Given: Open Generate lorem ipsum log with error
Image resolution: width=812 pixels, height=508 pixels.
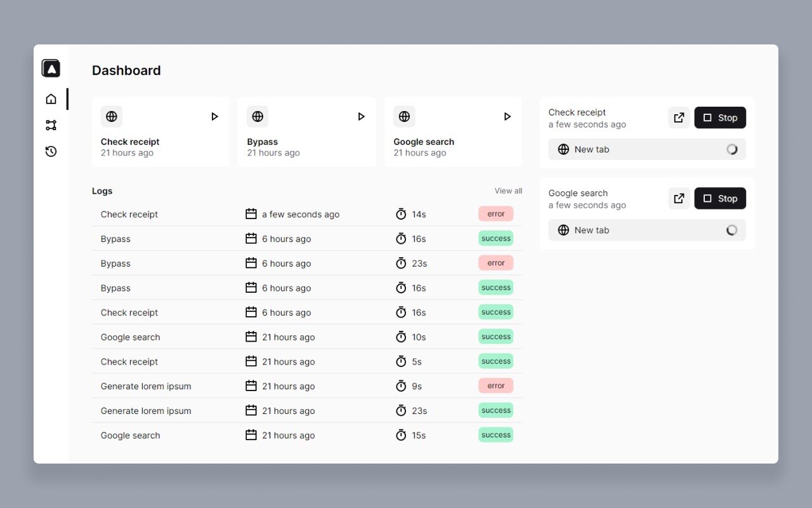Looking at the screenshot, I should click(307, 386).
